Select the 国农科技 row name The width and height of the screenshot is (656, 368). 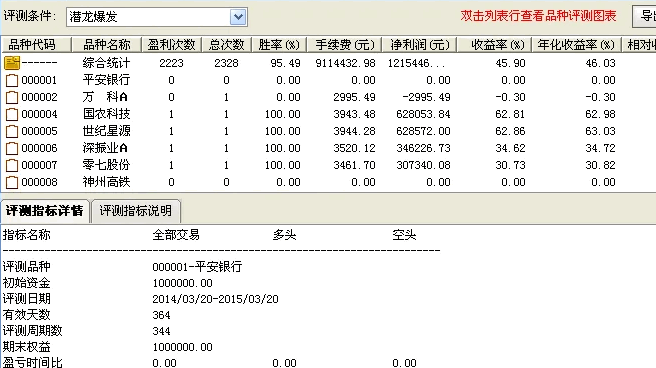point(106,114)
